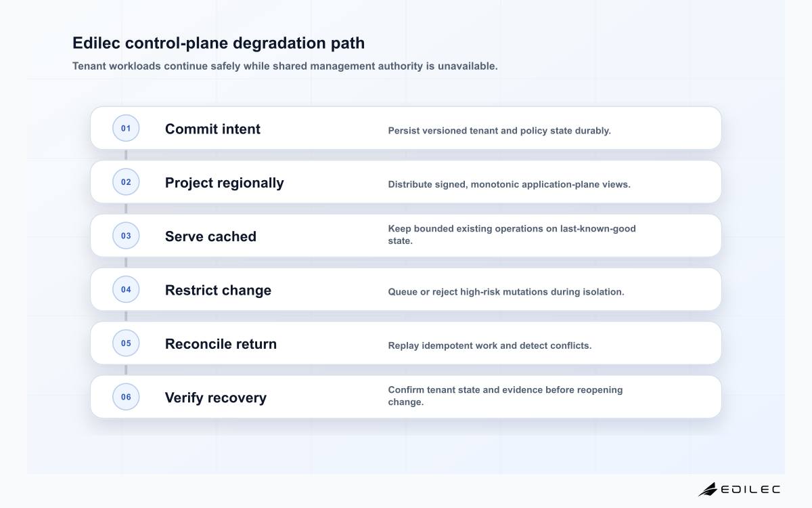
Task: Click the 04 step number badge
Action: click(126, 289)
